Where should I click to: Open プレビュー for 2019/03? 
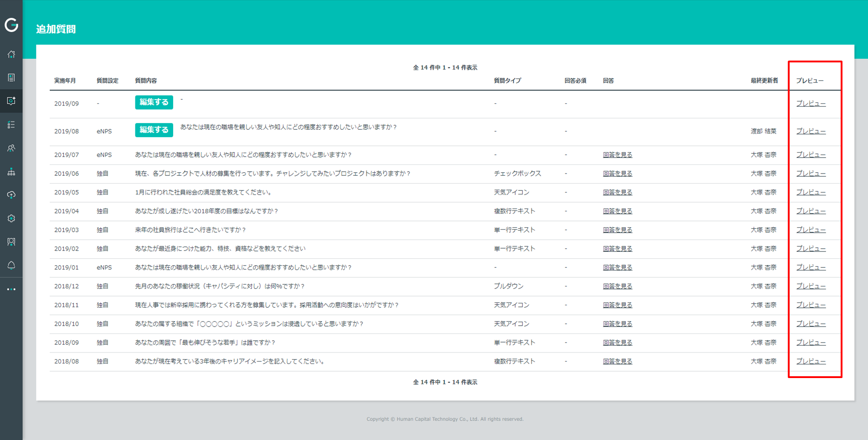tap(811, 230)
